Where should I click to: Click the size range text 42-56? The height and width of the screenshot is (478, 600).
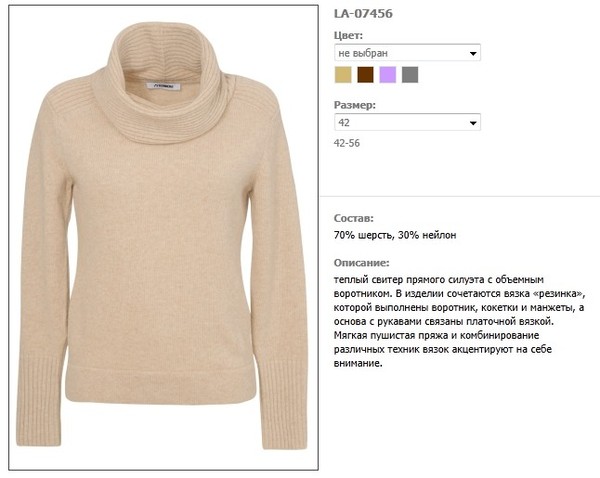coord(347,143)
